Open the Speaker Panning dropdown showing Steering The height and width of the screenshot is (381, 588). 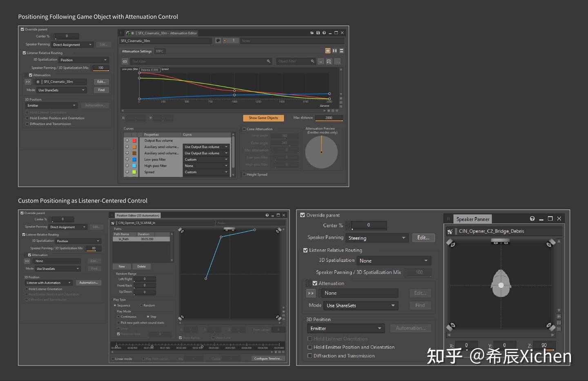[x=376, y=238]
